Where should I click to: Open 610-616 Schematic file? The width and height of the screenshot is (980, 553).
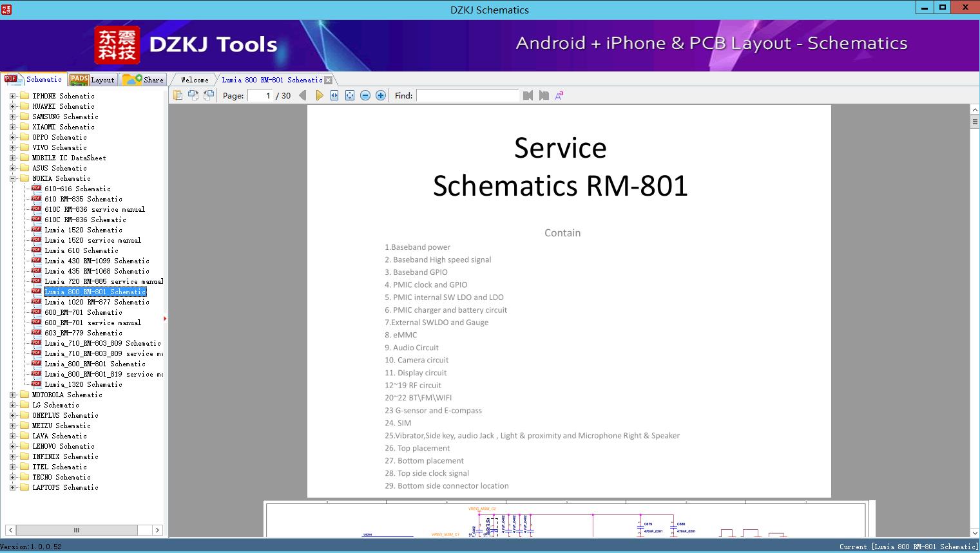point(77,189)
